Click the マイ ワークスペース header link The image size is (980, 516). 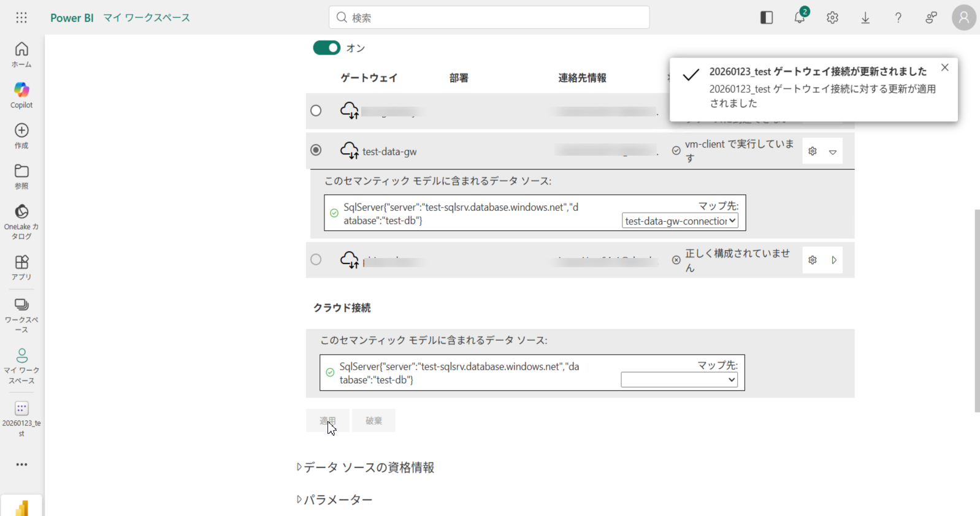click(x=147, y=18)
